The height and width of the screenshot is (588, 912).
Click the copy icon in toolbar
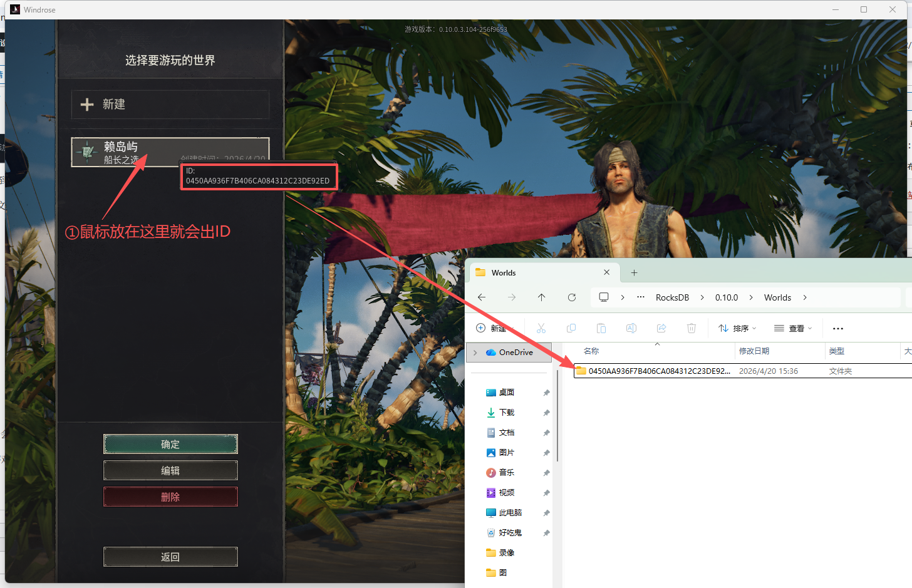(571, 328)
